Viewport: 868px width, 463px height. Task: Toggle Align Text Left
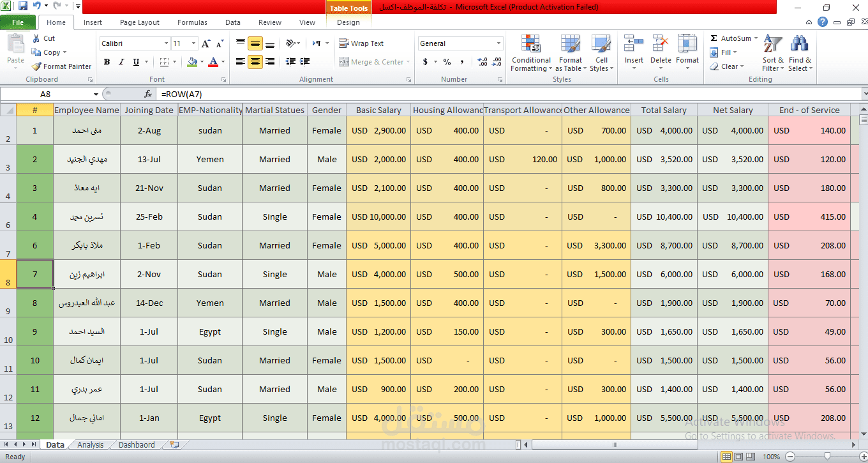tap(241, 62)
